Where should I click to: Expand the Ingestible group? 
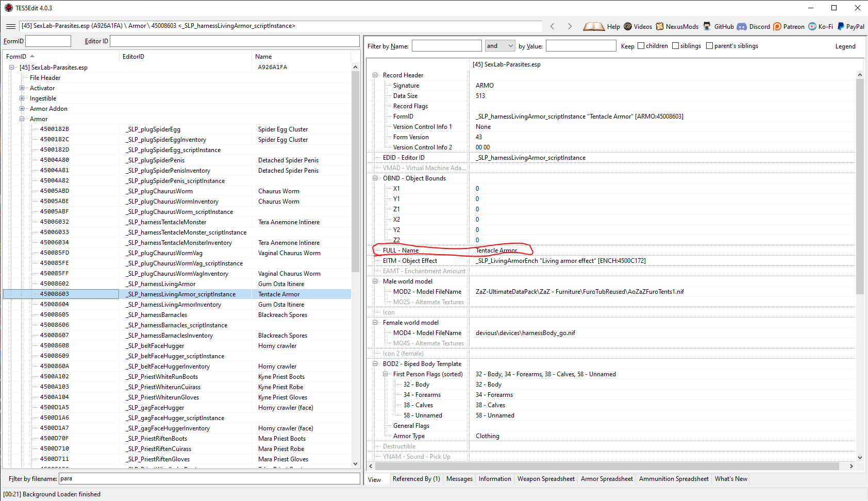point(22,98)
